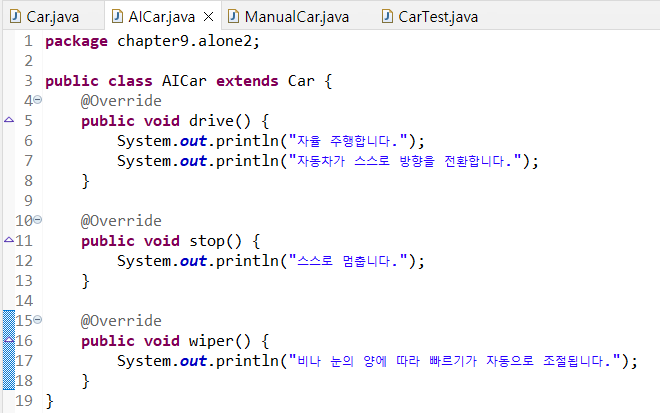Click the @Override annotation above wiper()
The height and width of the screenshot is (413, 660).
tap(121, 321)
